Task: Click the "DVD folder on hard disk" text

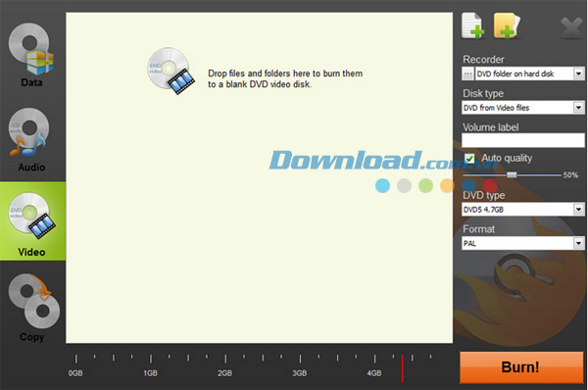Action: tap(515, 73)
